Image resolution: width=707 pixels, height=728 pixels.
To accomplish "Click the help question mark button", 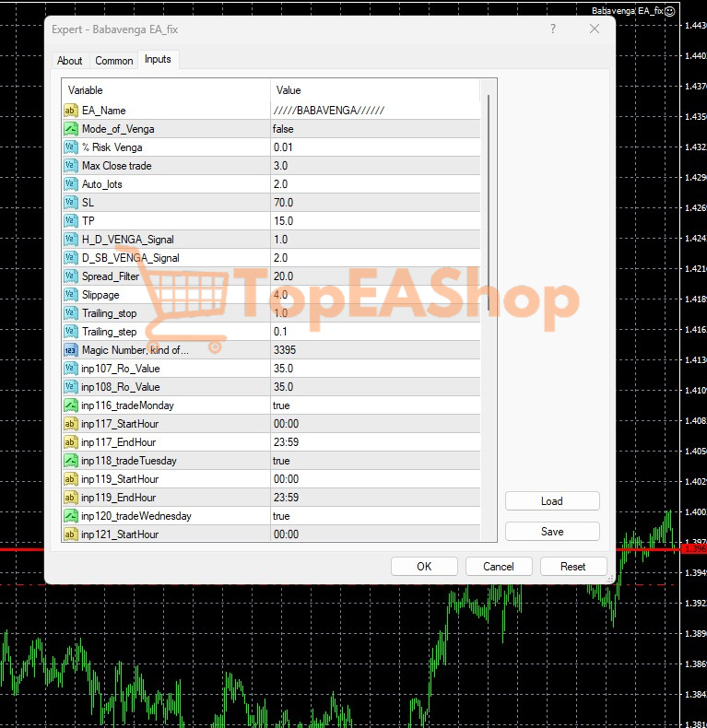I will coord(553,29).
